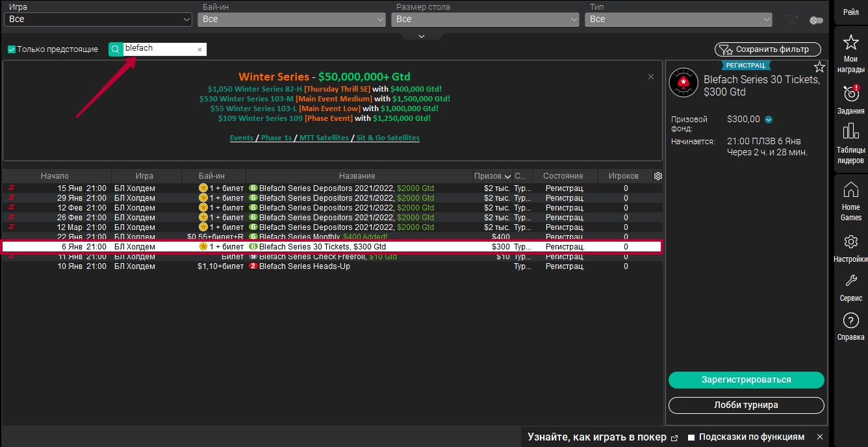Screen dimensions: 868x447
Task: Open Справка in the sidebar
Action: pyautogui.click(x=850, y=327)
